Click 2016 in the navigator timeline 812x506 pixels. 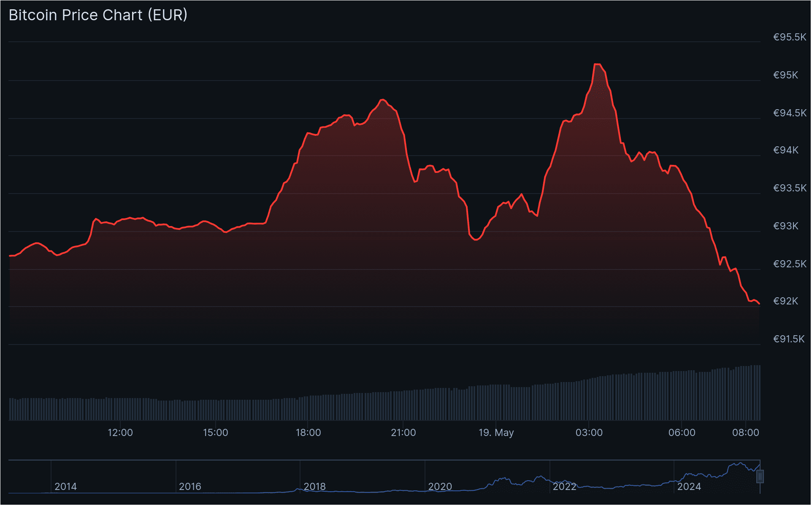(190, 487)
